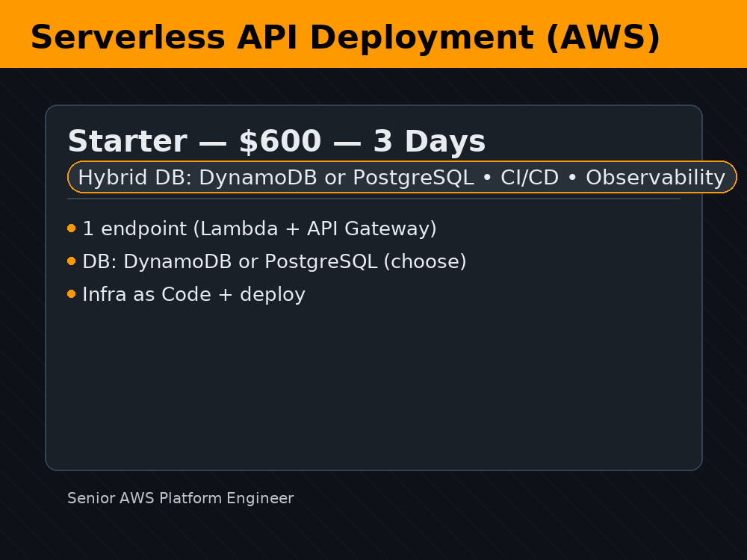Select the 'Starter — $600 — 3 Days' heading
The height and width of the screenshot is (560, 747).
[276, 141]
